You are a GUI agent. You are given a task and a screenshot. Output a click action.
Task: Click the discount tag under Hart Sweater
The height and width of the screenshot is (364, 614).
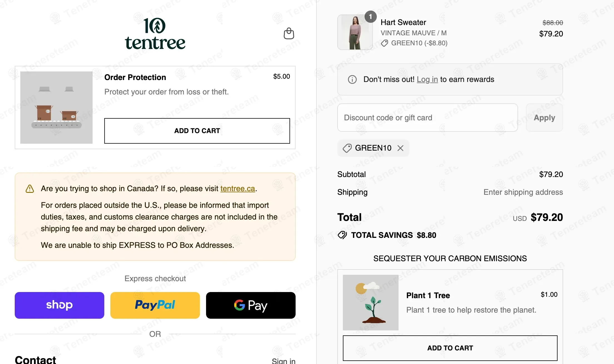point(385,43)
